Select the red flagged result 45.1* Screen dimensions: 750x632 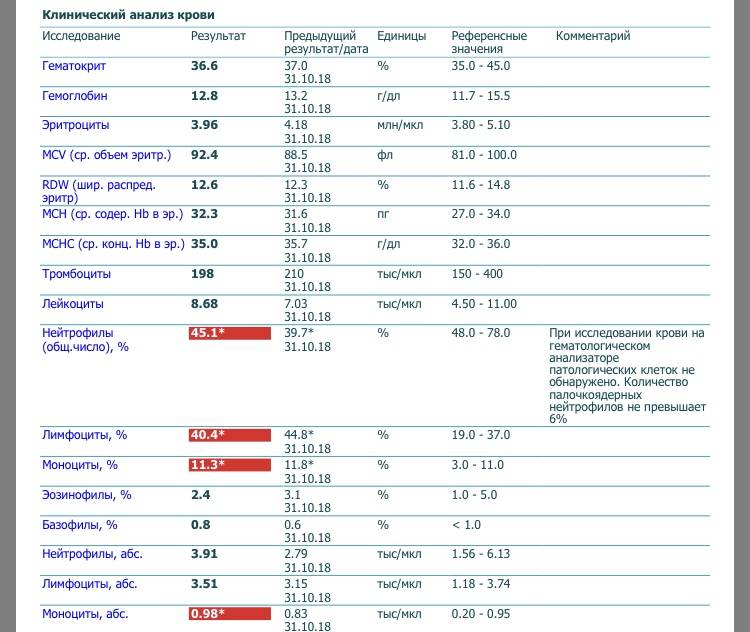click(x=230, y=333)
